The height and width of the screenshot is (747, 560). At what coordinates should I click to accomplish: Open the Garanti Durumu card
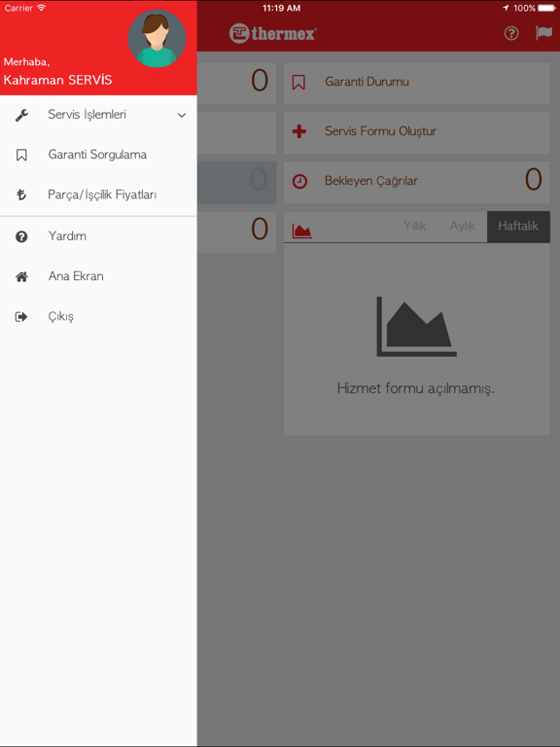point(417,83)
